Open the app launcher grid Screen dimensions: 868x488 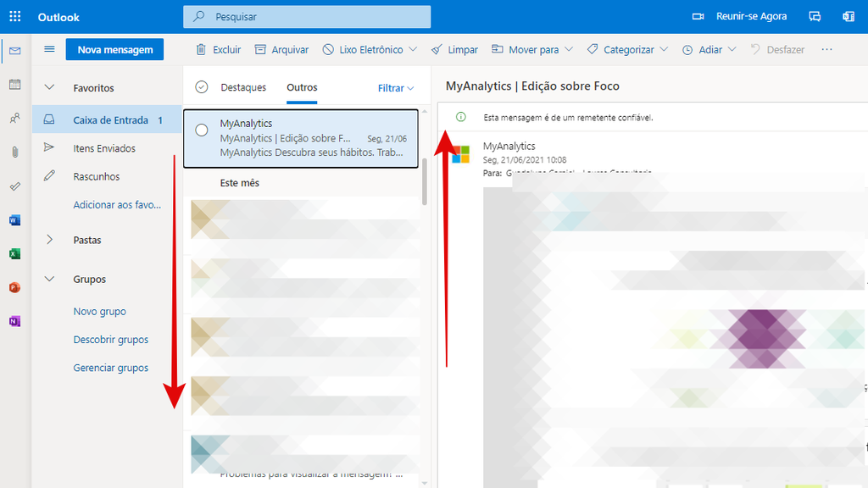pos(15,17)
